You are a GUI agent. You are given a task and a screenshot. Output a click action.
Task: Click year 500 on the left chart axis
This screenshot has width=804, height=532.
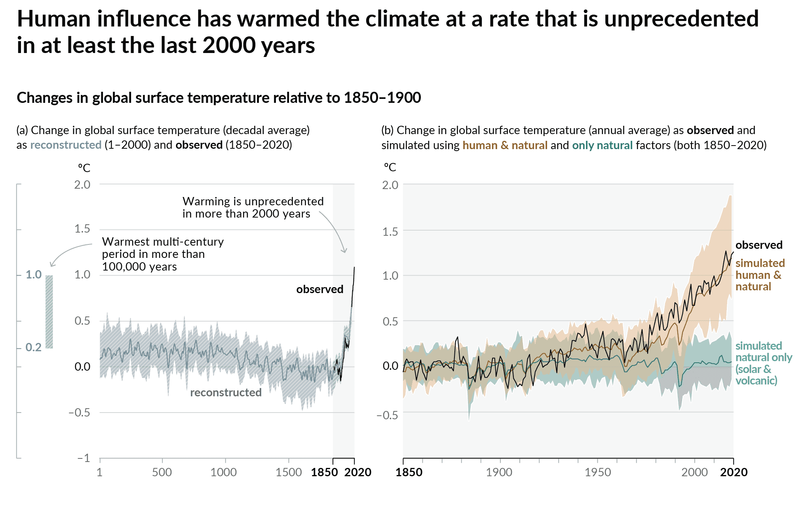pos(162,472)
